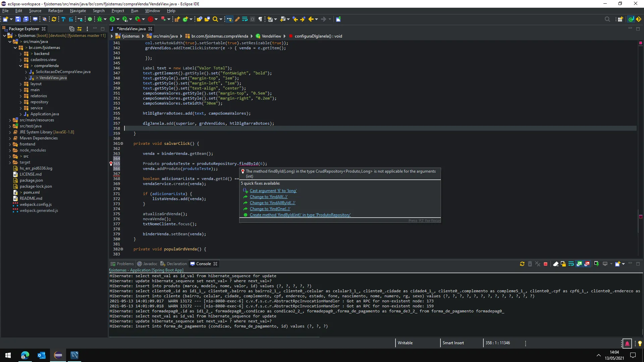This screenshot has height=362, width=644.
Task: Click the toolbar Search magnifier icon
Action: click(215, 19)
